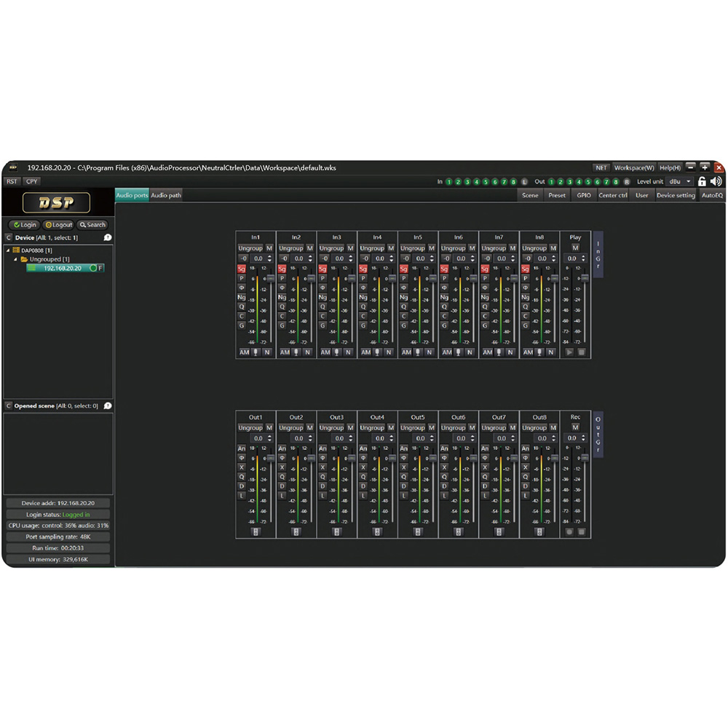This screenshot has width=728, height=728.
Task: Click the Ng noise gate on In2
Action: pyautogui.click(x=282, y=297)
